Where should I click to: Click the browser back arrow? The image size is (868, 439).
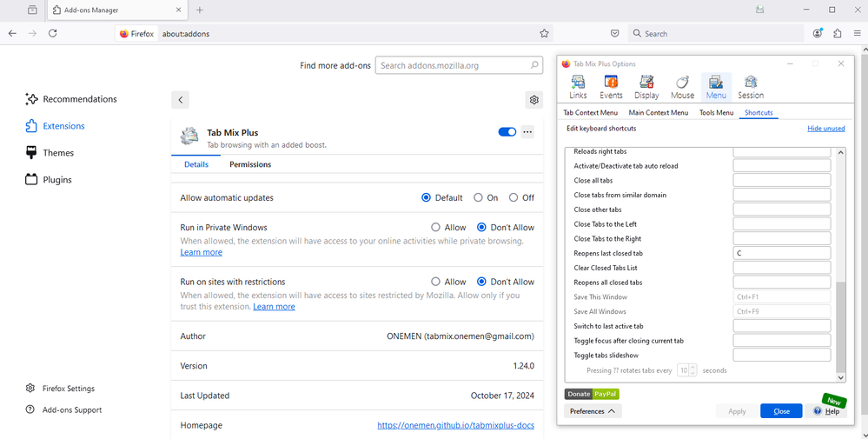pos(12,34)
